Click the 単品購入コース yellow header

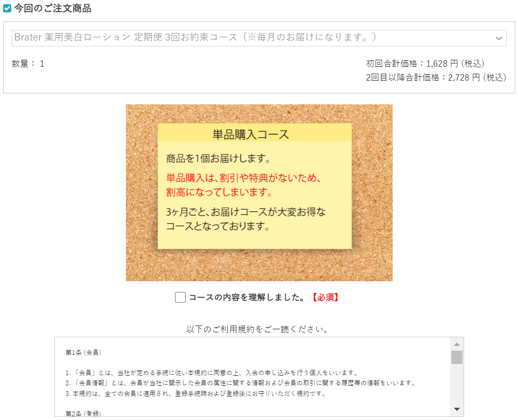click(x=254, y=133)
